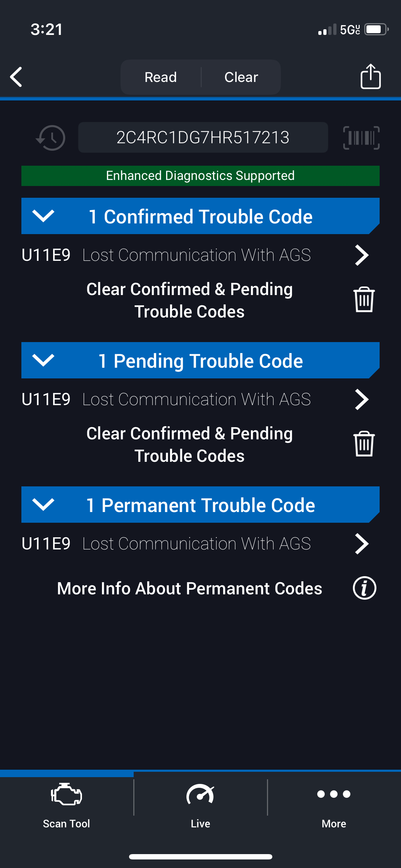Open permanent U11E9 code details

pos(361,544)
